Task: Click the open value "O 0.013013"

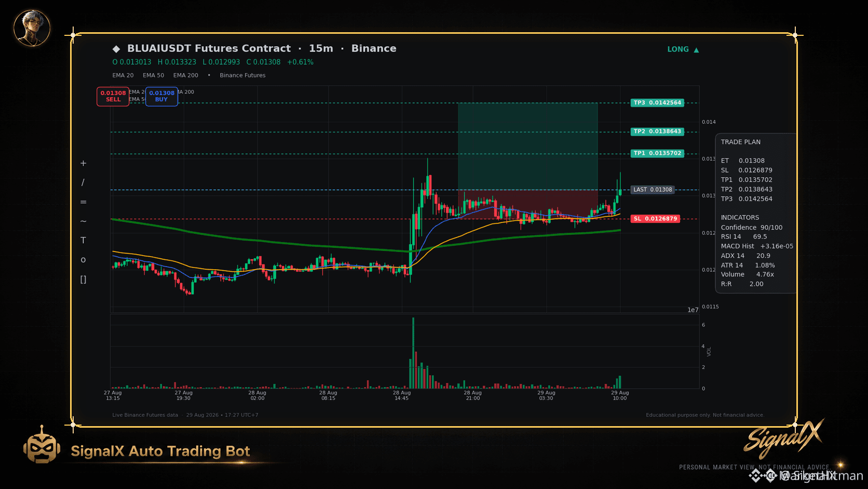Action: [x=132, y=62]
